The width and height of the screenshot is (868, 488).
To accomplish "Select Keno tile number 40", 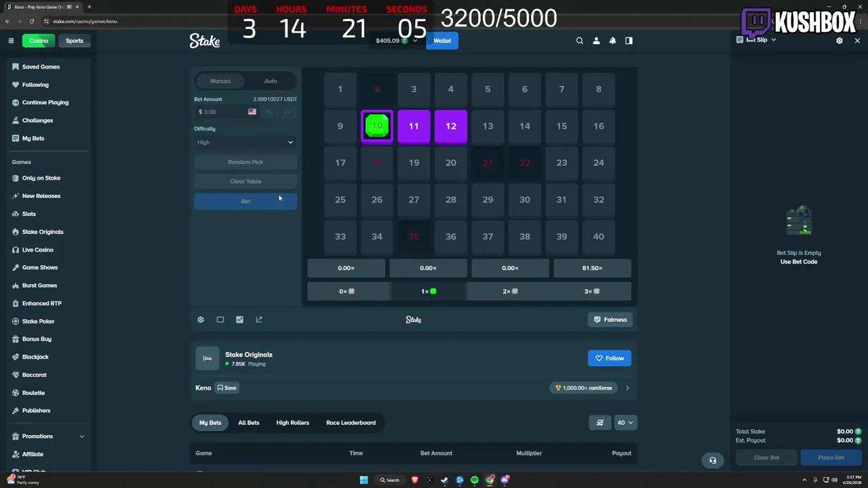I will click(599, 237).
